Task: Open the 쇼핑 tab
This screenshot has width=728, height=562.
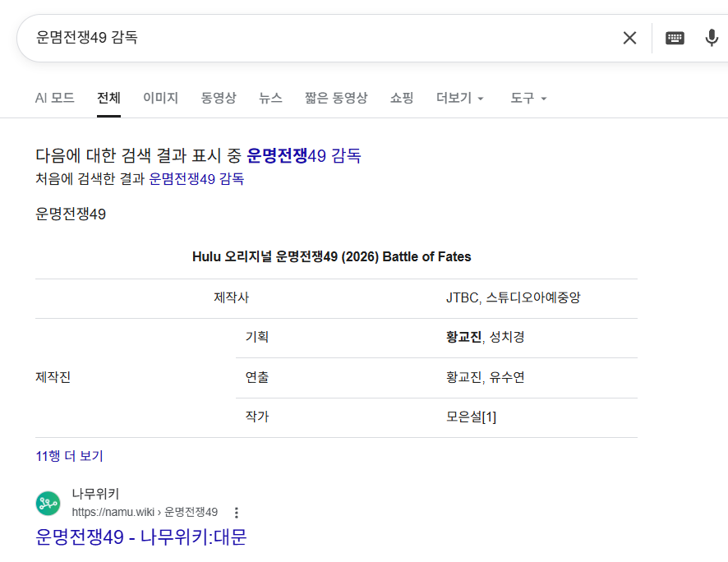Action: click(402, 99)
